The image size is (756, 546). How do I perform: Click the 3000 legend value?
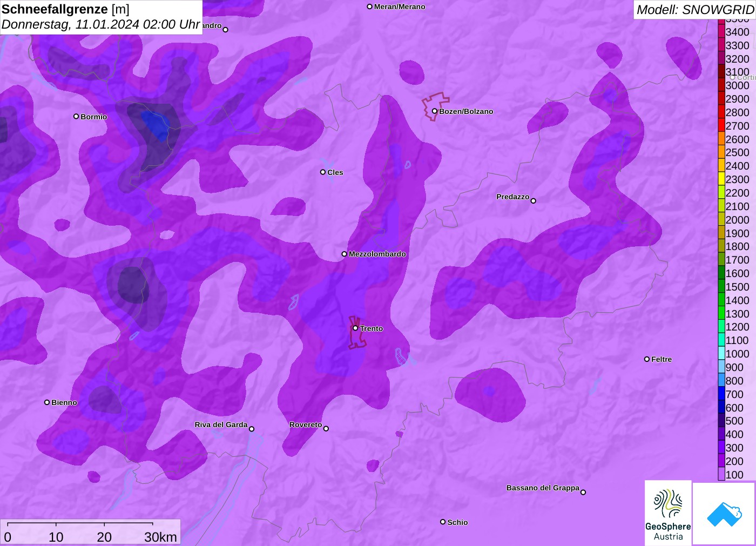[737, 85]
